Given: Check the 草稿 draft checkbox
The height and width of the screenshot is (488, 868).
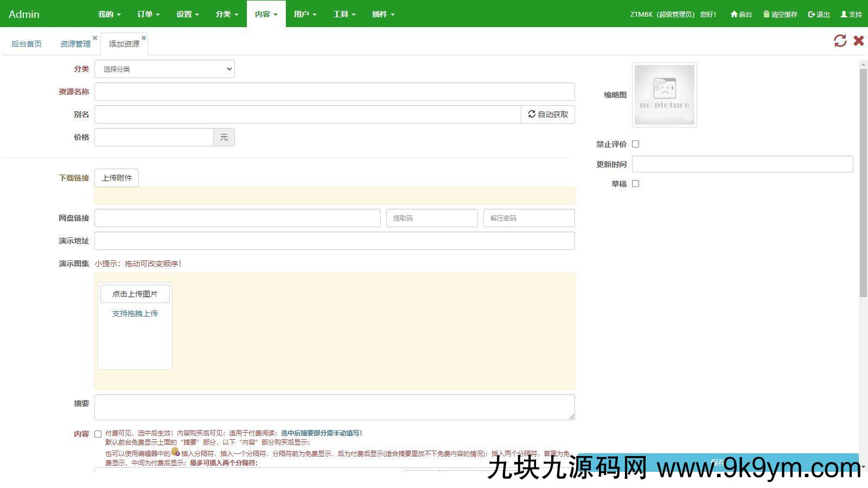Looking at the screenshot, I should pos(635,183).
